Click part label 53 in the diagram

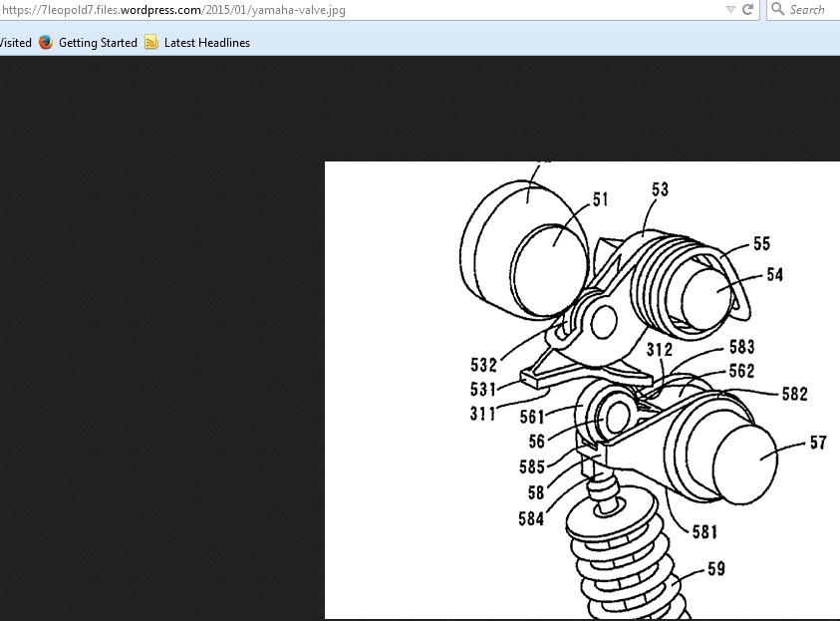(660, 189)
